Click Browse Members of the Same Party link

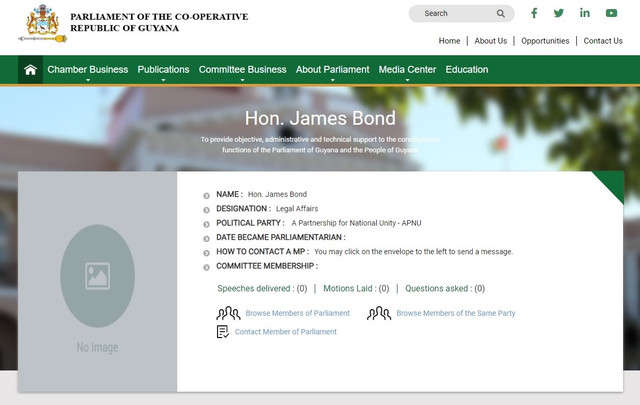pyautogui.click(x=456, y=313)
